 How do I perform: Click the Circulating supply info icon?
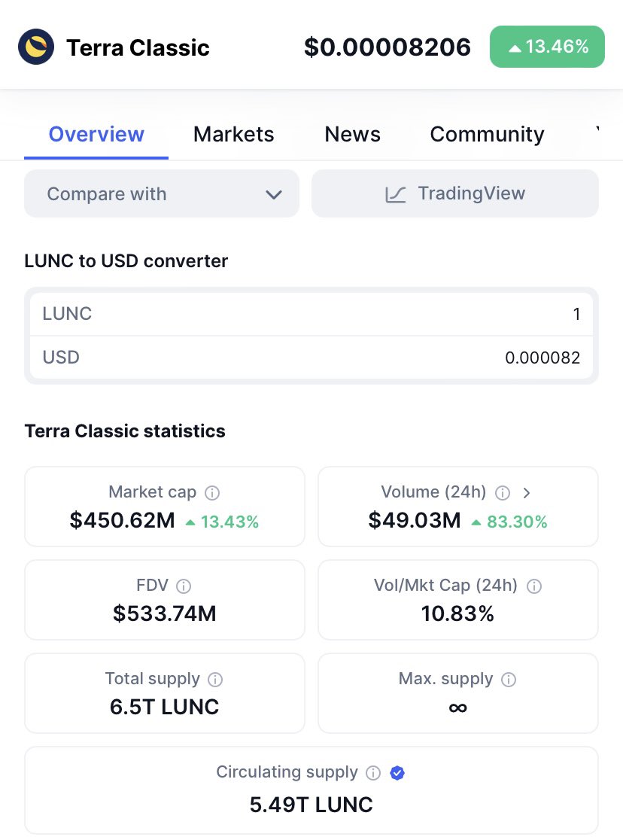[373, 772]
